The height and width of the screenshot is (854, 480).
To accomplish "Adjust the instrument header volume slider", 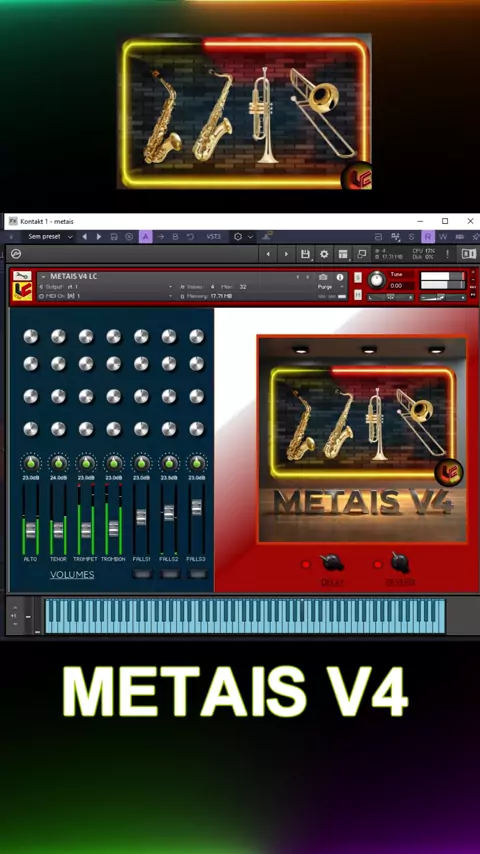I will [442, 297].
